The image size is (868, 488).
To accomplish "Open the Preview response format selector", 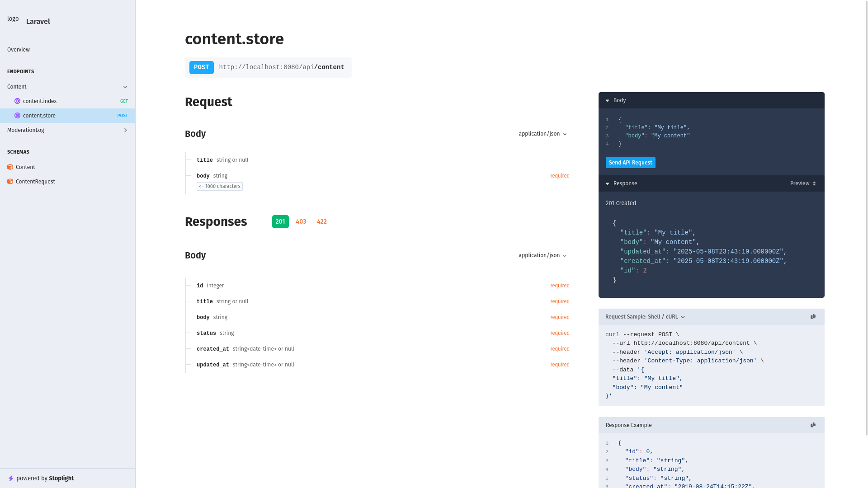I will click(x=803, y=183).
